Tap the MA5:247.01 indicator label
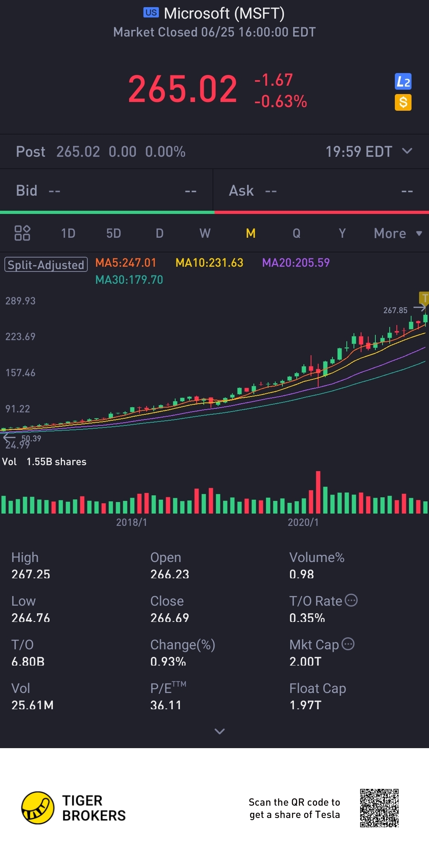 click(126, 263)
